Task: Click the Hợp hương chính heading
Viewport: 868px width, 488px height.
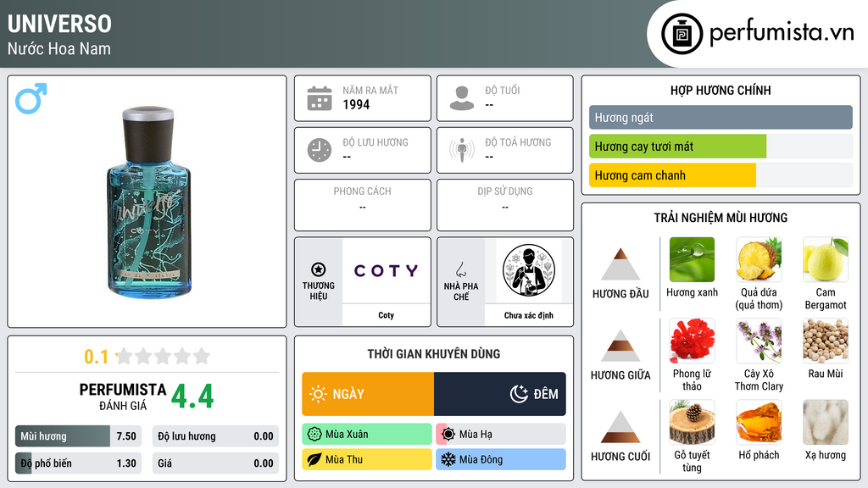Action: coord(721,90)
